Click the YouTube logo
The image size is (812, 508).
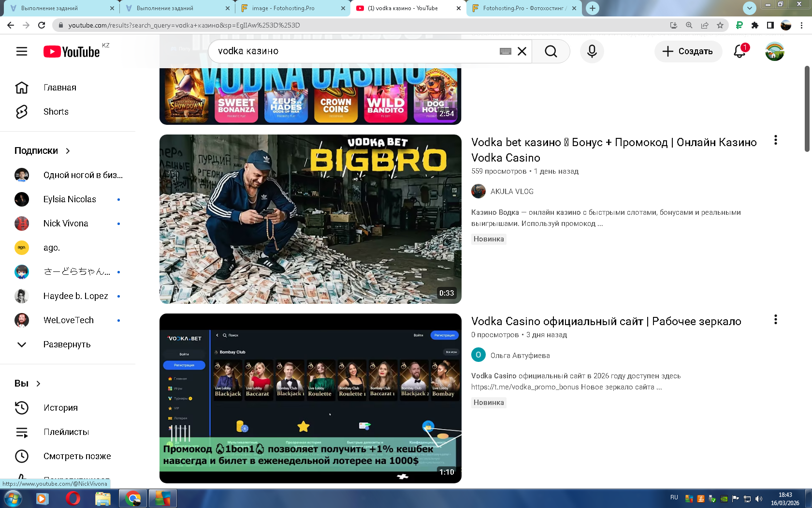tap(72, 52)
